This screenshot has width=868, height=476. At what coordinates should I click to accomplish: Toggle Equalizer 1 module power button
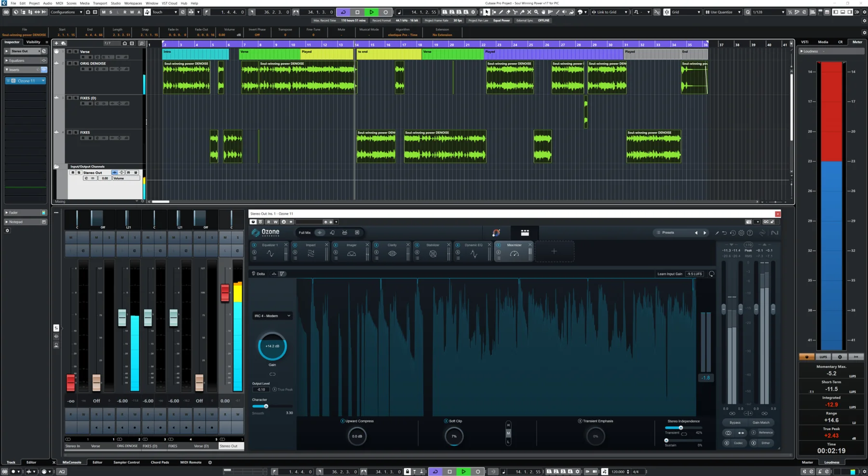tap(254, 245)
